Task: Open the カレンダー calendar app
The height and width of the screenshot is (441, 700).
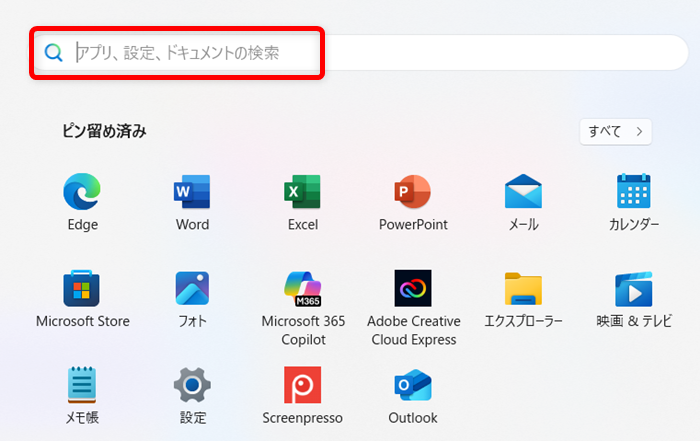Action: (x=633, y=191)
